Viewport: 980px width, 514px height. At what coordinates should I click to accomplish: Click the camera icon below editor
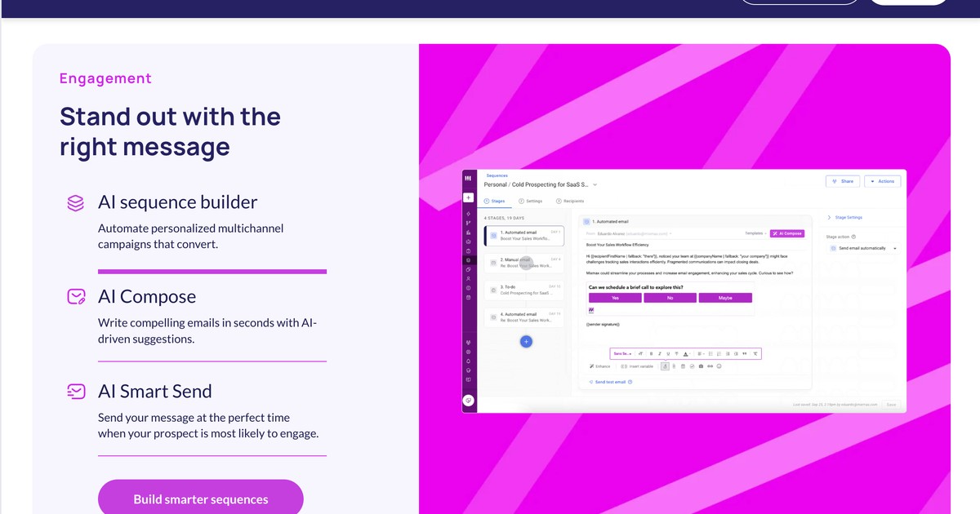701,366
